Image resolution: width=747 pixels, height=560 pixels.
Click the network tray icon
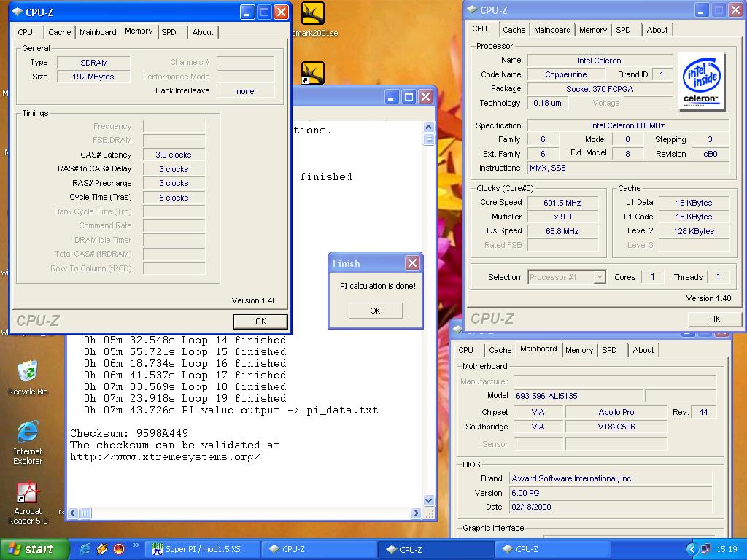(x=705, y=549)
